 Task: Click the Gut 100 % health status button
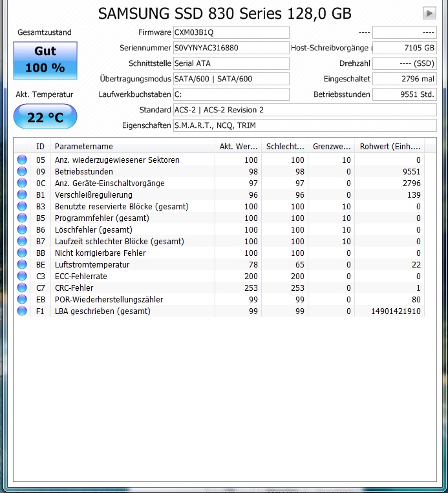(45, 60)
